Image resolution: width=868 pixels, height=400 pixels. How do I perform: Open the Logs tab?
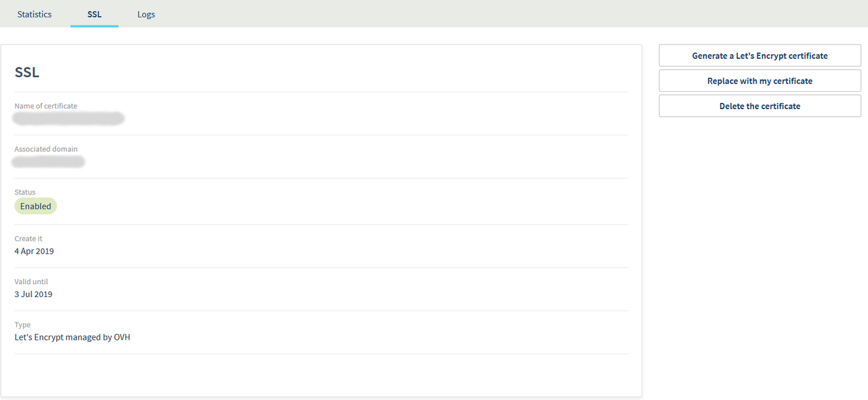146,14
